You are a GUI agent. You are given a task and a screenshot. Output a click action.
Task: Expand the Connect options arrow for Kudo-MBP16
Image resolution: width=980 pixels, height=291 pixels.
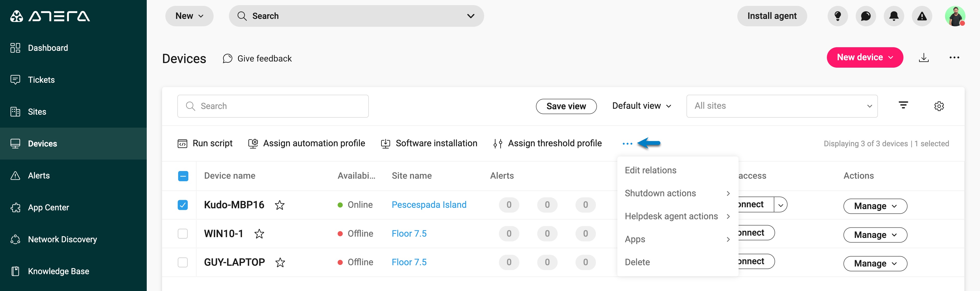tap(780, 205)
